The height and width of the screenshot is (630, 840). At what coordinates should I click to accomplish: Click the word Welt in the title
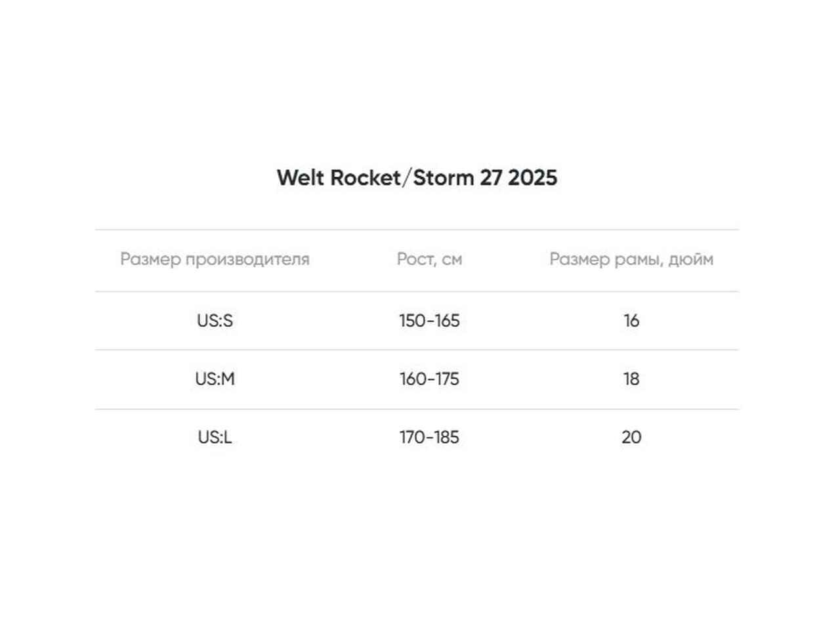299,178
